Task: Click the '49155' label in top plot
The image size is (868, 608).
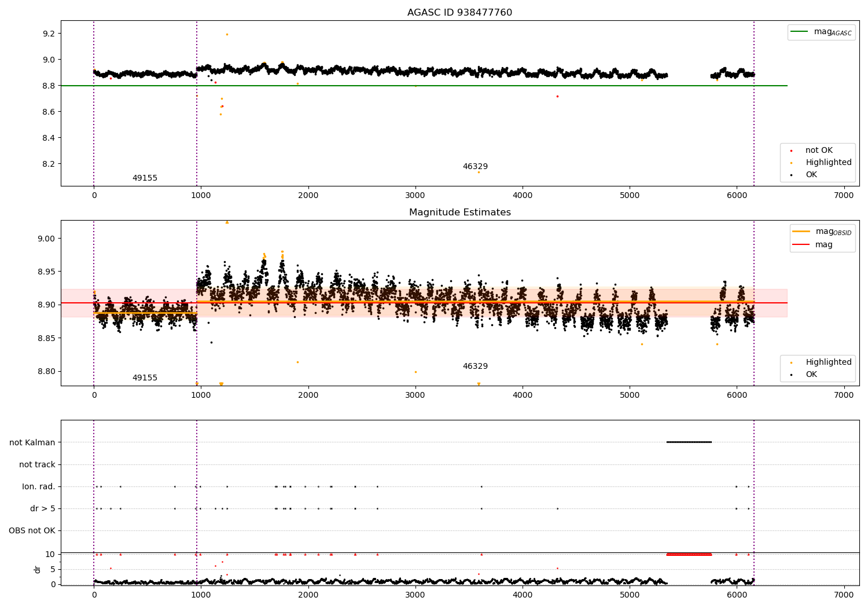Action: click(x=145, y=178)
